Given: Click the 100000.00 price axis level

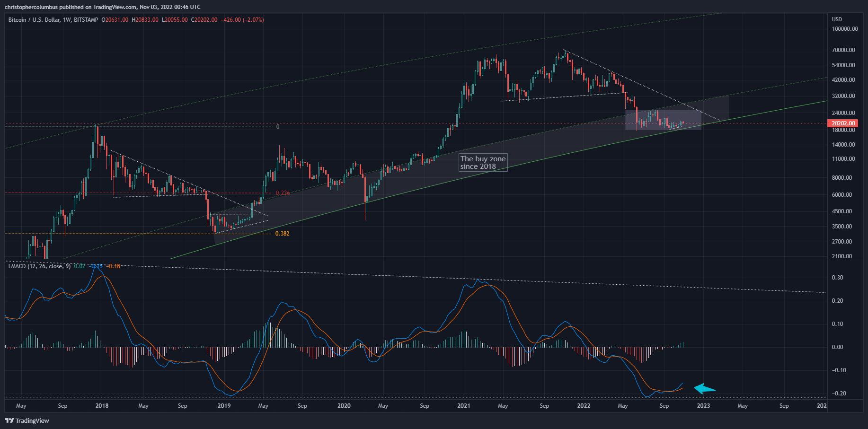Looking at the screenshot, I should (x=845, y=29).
